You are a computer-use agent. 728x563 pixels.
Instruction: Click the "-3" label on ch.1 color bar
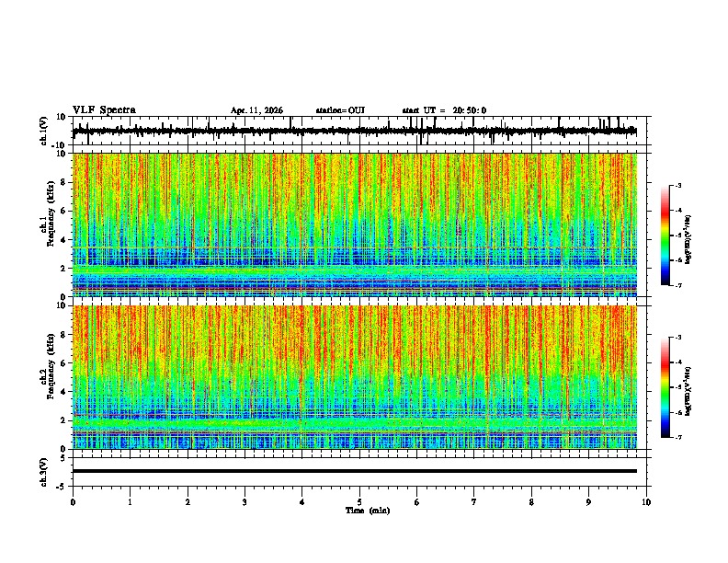pos(677,185)
